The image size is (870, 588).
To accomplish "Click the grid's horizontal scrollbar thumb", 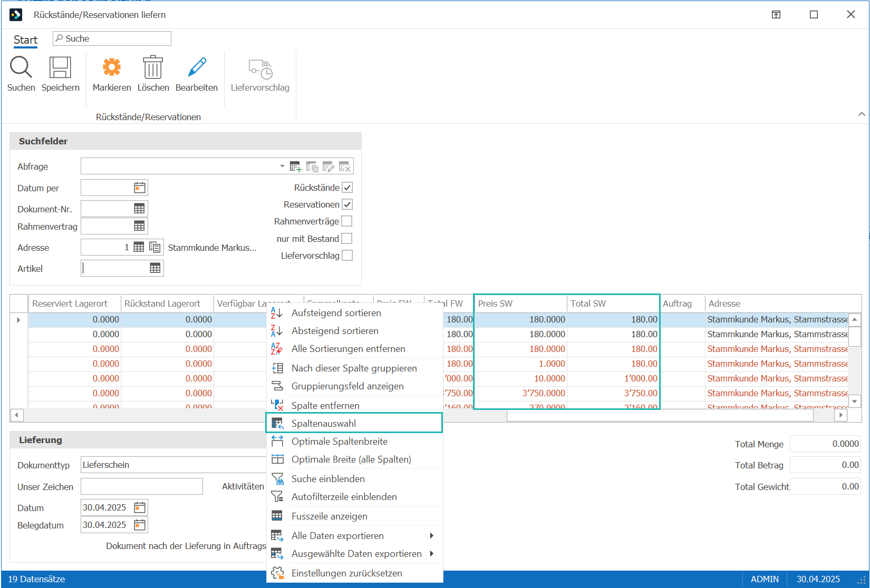I will tap(660, 415).
